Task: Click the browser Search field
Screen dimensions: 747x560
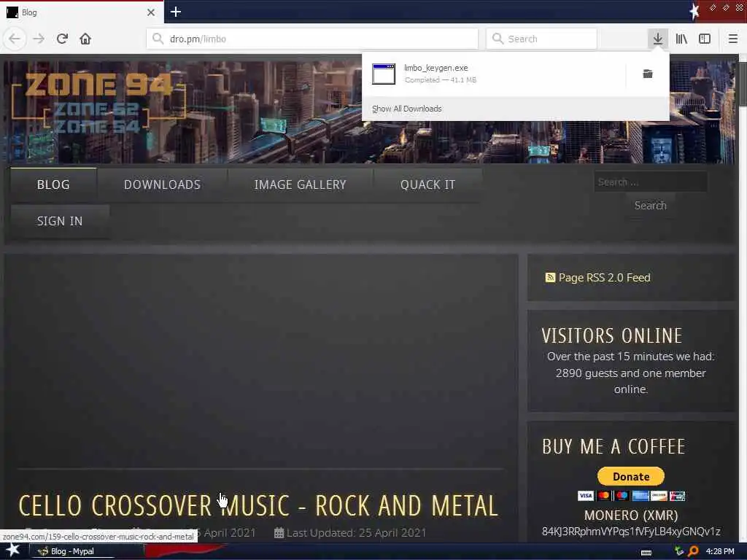Action: [x=541, y=39]
